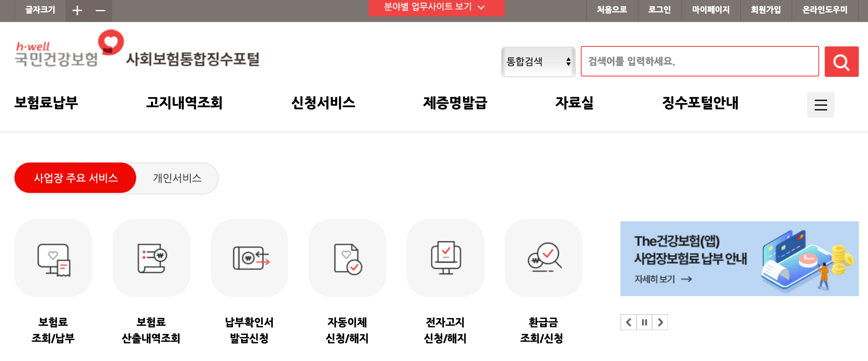Click the 납부확인서 발급신청 icon
Screen dimensions: 868x361
[x=249, y=258]
